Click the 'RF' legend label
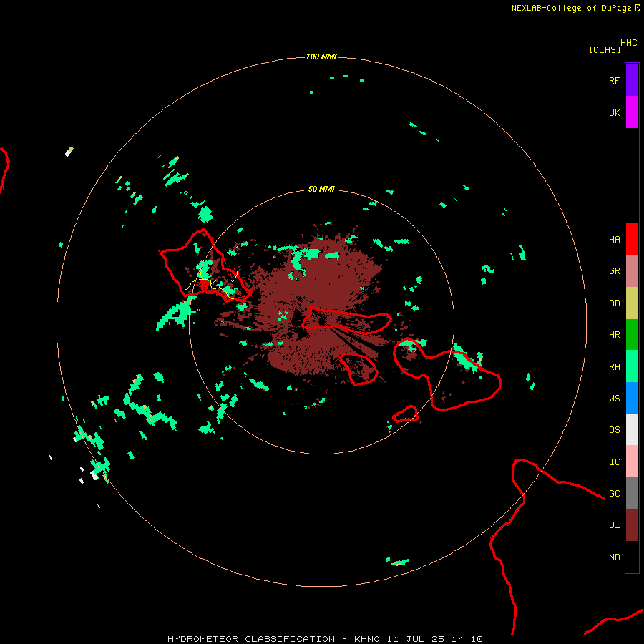Viewport: 644px width, 644px height. click(614, 80)
